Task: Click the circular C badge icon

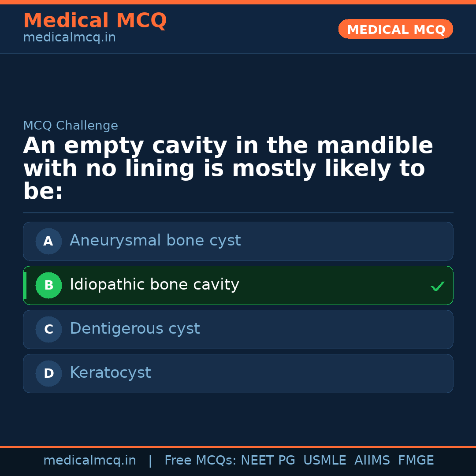Action: (48, 329)
